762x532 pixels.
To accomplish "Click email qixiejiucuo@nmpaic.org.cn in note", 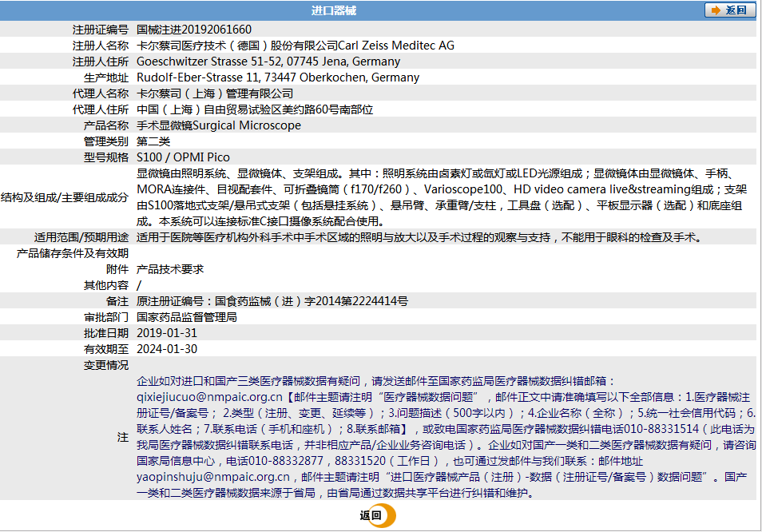I will pyautogui.click(x=209, y=397).
